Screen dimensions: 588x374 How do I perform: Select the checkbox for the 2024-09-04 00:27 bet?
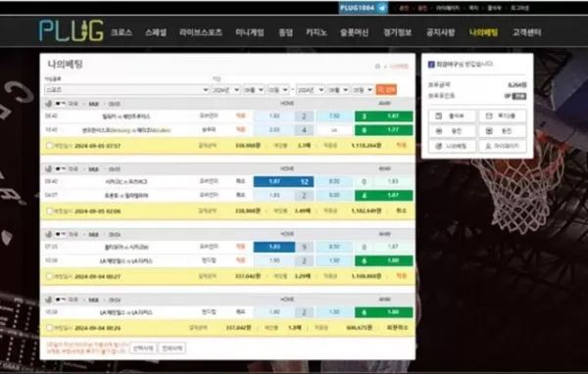pyautogui.click(x=49, y=276)
